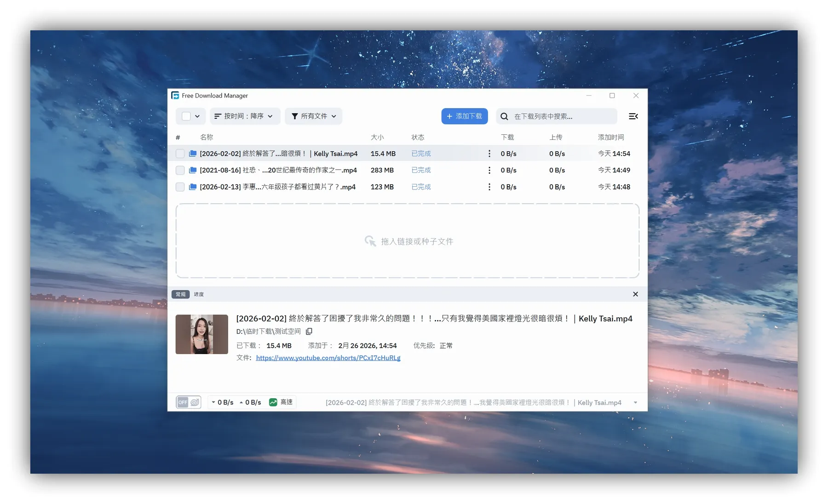The image size is (828, 504).
Task: Open the kebab menu for the 283 MB download
Action: 489,170
